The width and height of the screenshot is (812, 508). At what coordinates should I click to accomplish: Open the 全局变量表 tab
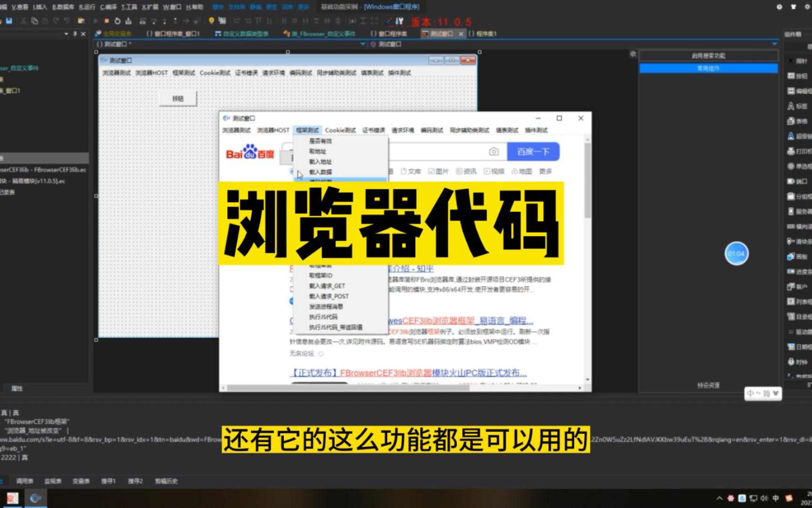click(x=113, y=34)
